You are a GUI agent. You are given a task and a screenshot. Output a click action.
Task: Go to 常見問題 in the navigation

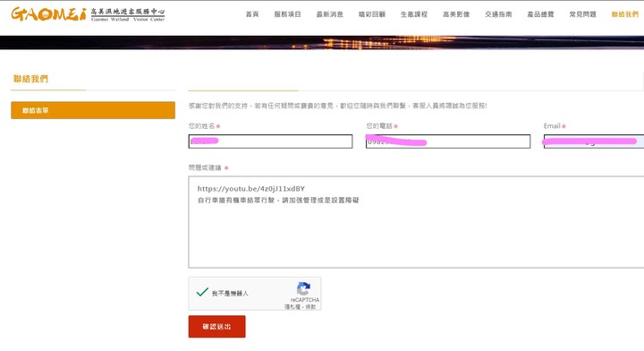[x=583, y=14]
